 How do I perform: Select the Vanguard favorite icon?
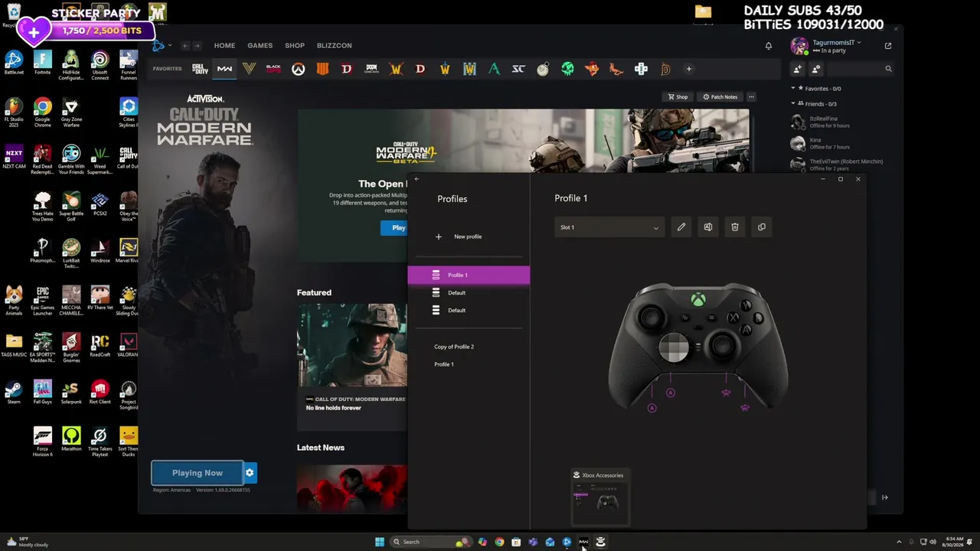pyautogui.click(x=249, y=69)
